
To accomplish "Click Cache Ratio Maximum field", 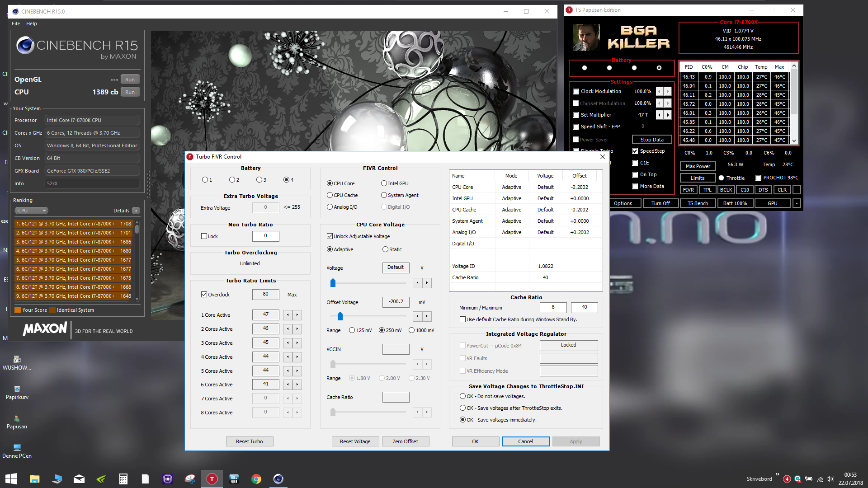I will 584,307.
